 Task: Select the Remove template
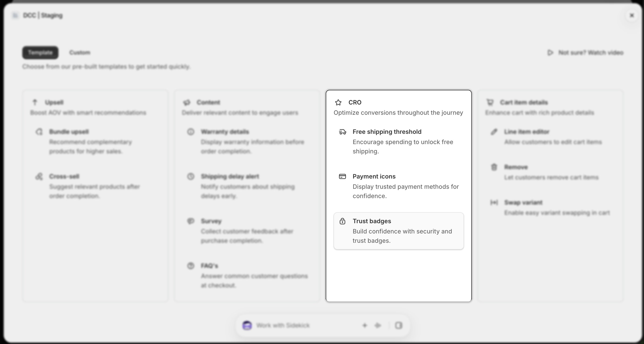[x=550, y=172]
